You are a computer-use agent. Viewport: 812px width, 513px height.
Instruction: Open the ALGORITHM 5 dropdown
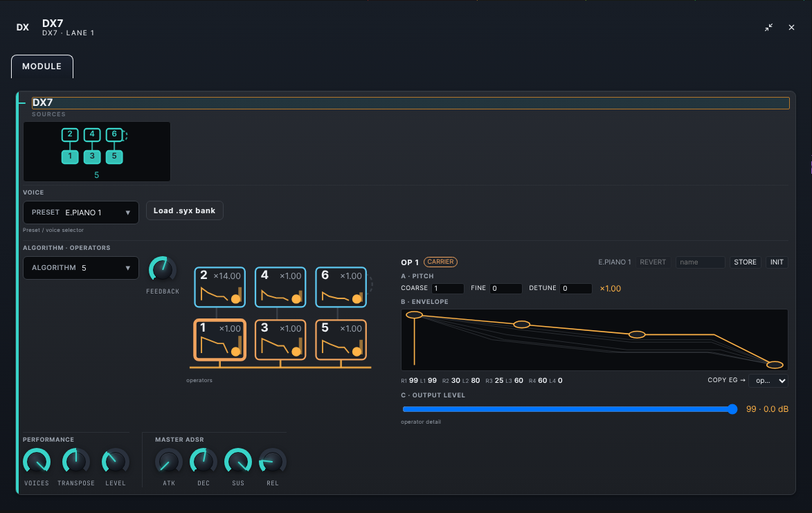click(x=81, y=268)
